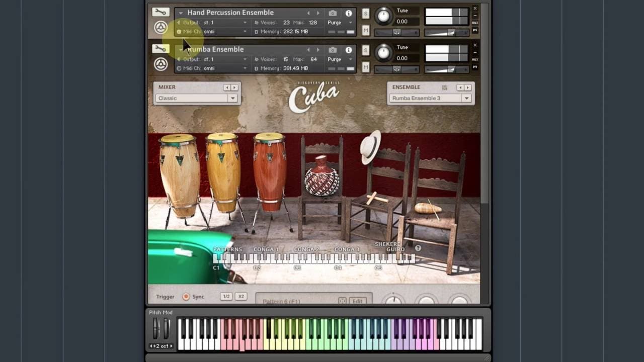
Task: Click the Max voices value 128
Action: (313, 23)
